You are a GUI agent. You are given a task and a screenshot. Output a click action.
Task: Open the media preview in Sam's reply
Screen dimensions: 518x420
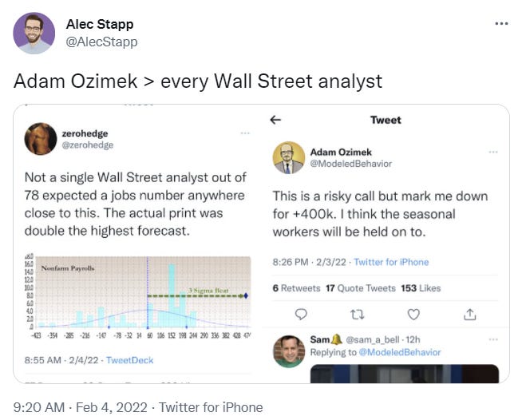point(405,374)
